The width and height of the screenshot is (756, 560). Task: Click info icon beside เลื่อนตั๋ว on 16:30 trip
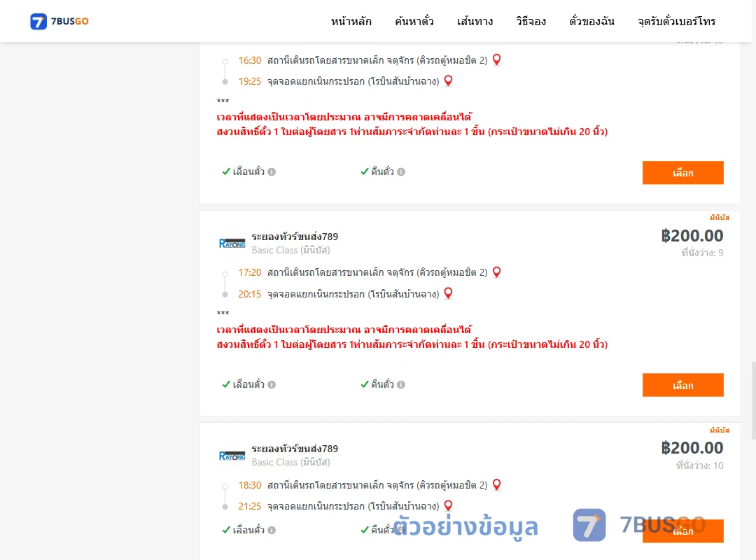(x=272, y=171)
